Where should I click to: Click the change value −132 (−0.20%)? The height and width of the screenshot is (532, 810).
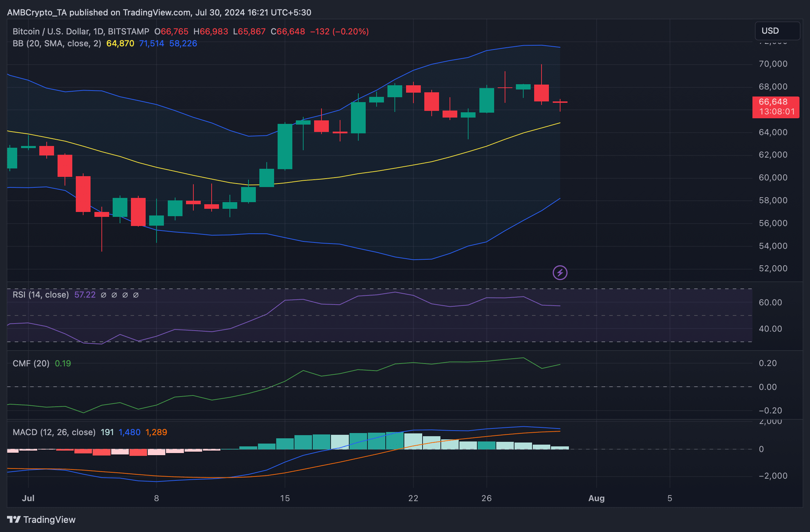pos(339,32)
